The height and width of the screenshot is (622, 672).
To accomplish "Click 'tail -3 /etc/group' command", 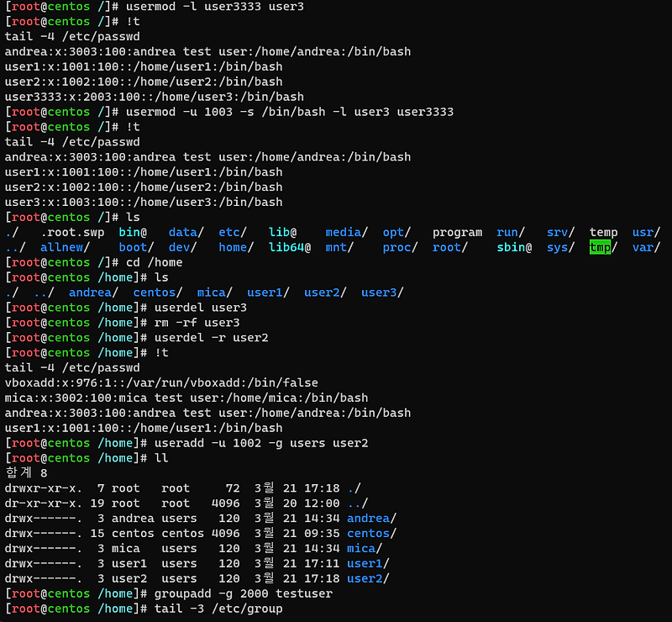I will tap(218, 609).
